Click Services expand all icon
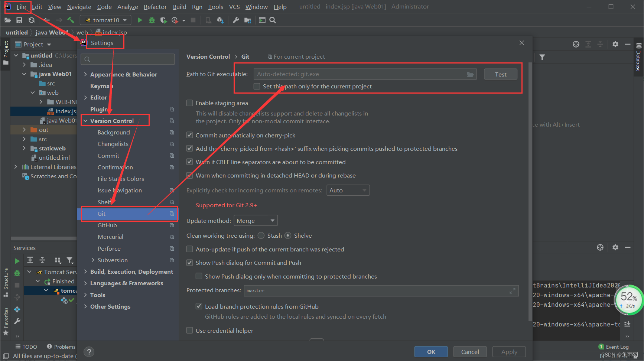This screenshot has height=361, width=644. [x=30, y=260]
